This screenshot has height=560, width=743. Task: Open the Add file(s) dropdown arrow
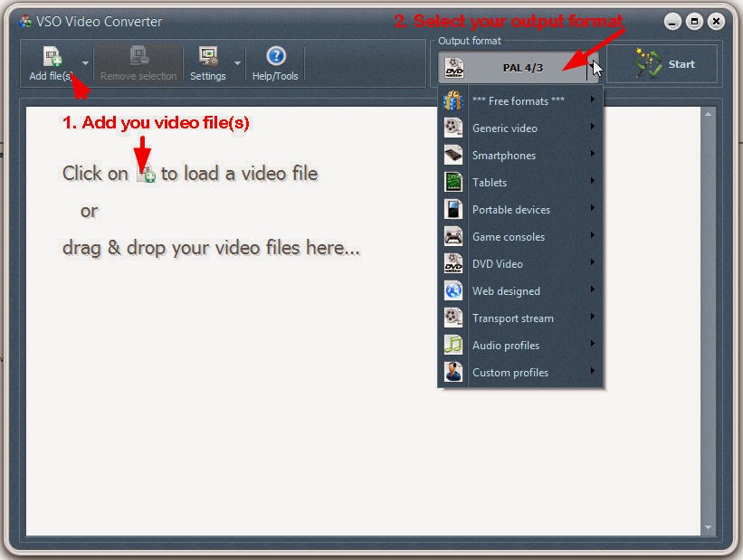(85, 63)
